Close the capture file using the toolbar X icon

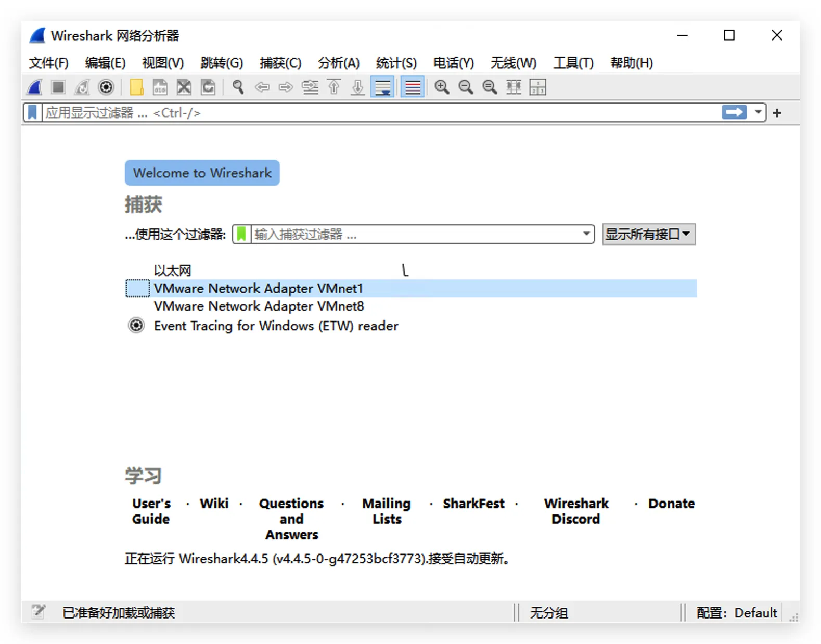[x=184, y=87]
